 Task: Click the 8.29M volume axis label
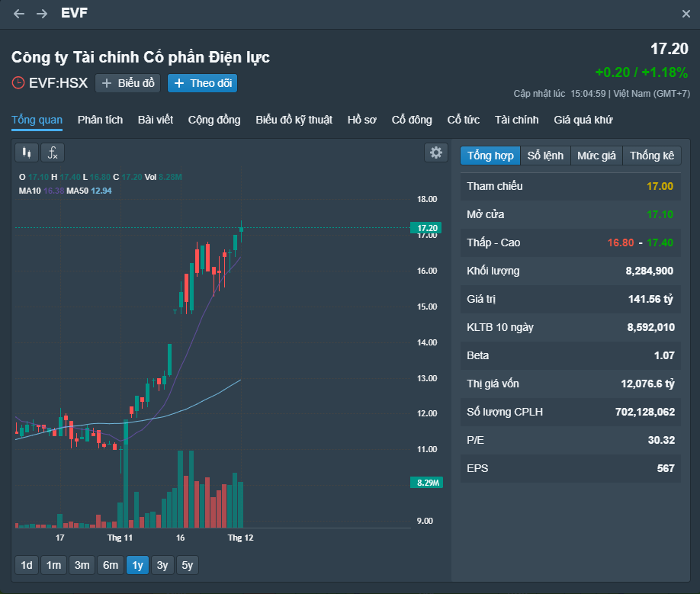tap(427, 483)
